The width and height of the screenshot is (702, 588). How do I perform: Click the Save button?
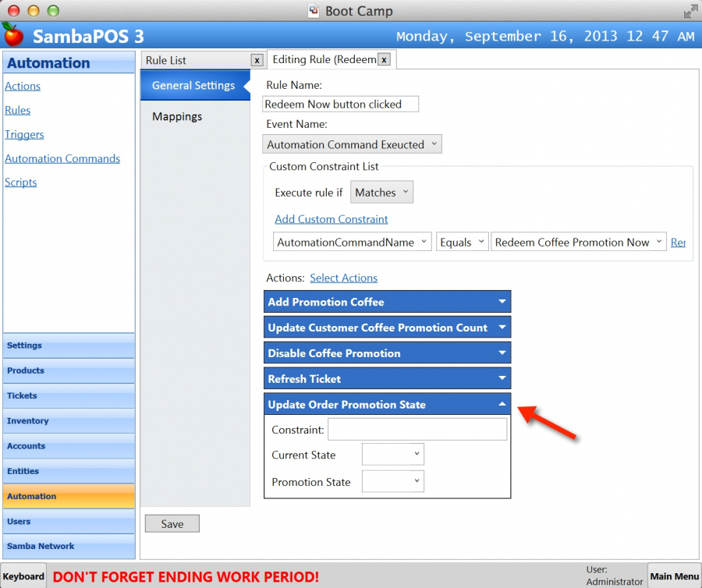point(172,524)
